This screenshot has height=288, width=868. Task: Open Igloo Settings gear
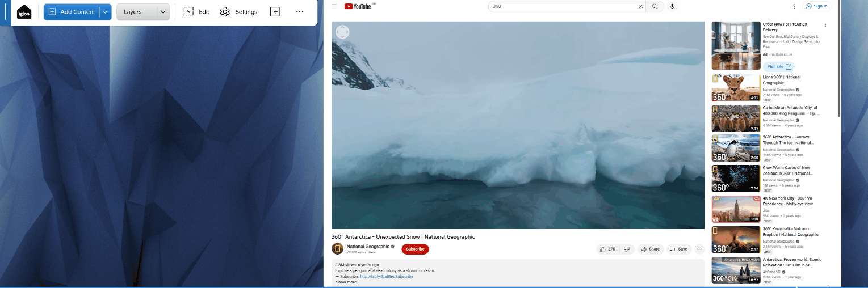(x=238, y=12)
